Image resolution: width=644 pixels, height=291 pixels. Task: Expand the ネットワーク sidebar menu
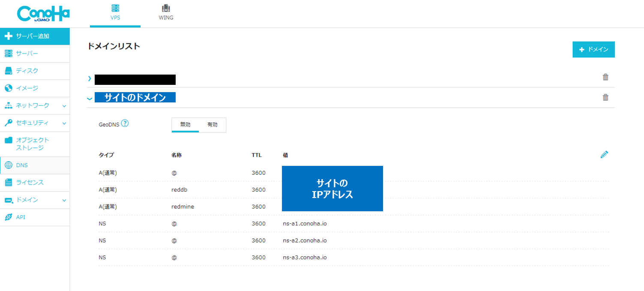[35, 105]
